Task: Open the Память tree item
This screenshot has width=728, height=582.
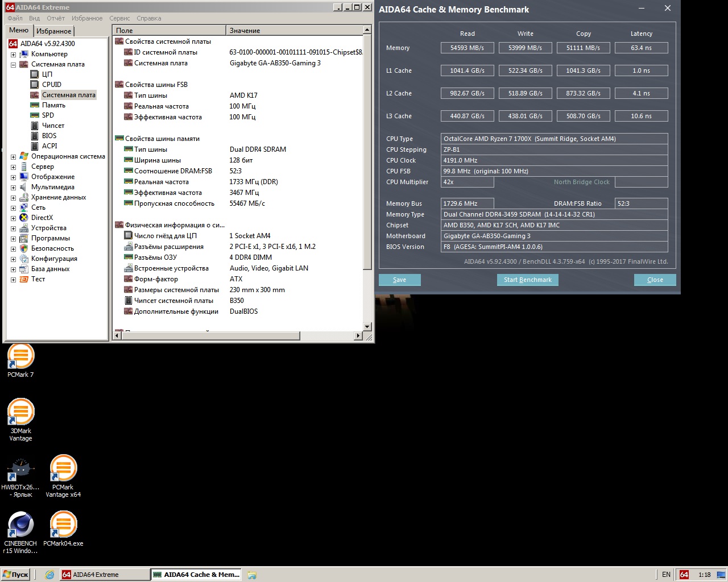Action: pos(53,105)
